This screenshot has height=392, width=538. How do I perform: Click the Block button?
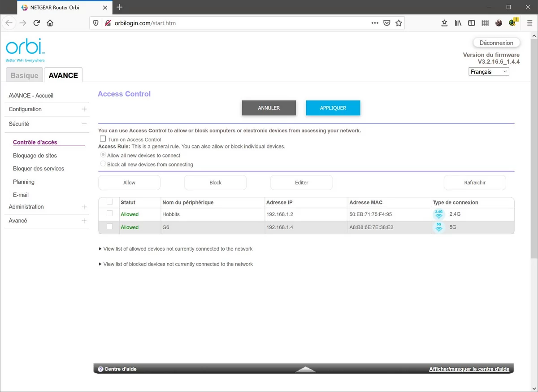[x=215, y=183]
